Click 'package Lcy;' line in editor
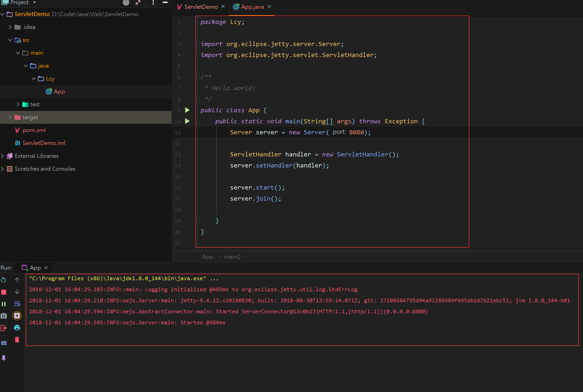The height and width of the screenshot is (392, 583). click(222, 22)
